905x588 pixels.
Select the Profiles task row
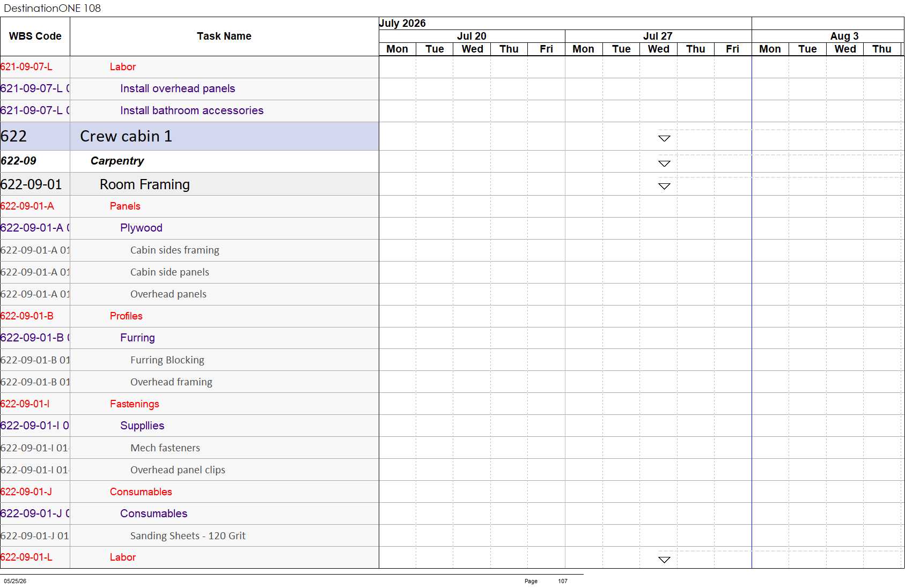189,316
